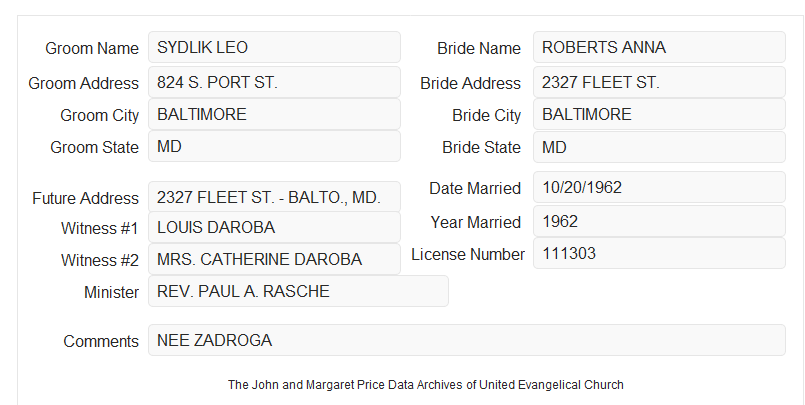Click the Bride City field
This screenshot has width=805, height=405.
point(659,114)
